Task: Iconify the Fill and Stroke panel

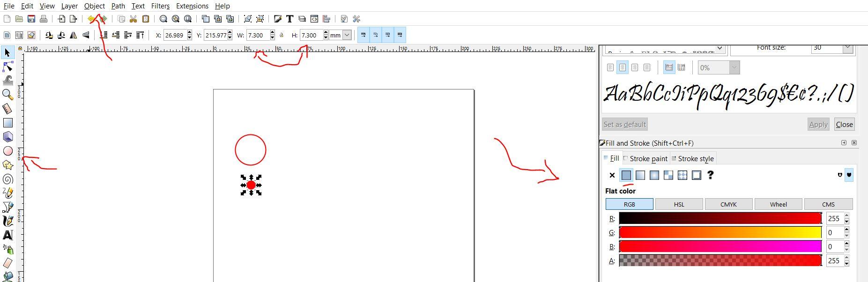Action: click(x=844, y=143)
